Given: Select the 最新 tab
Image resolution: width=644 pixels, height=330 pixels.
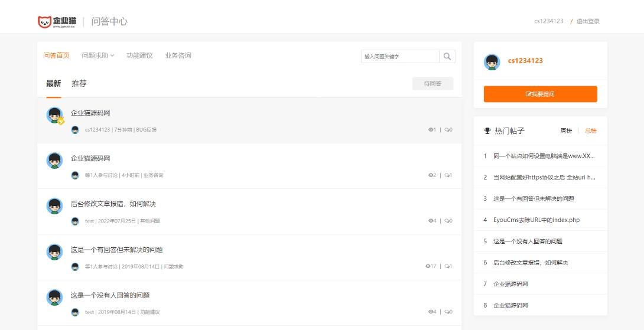Looking at the screenshot, I should [x=53, y=83].
